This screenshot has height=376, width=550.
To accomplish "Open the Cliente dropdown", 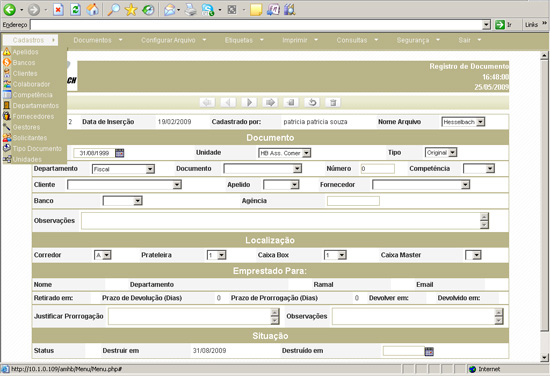I will pos(124,185).
